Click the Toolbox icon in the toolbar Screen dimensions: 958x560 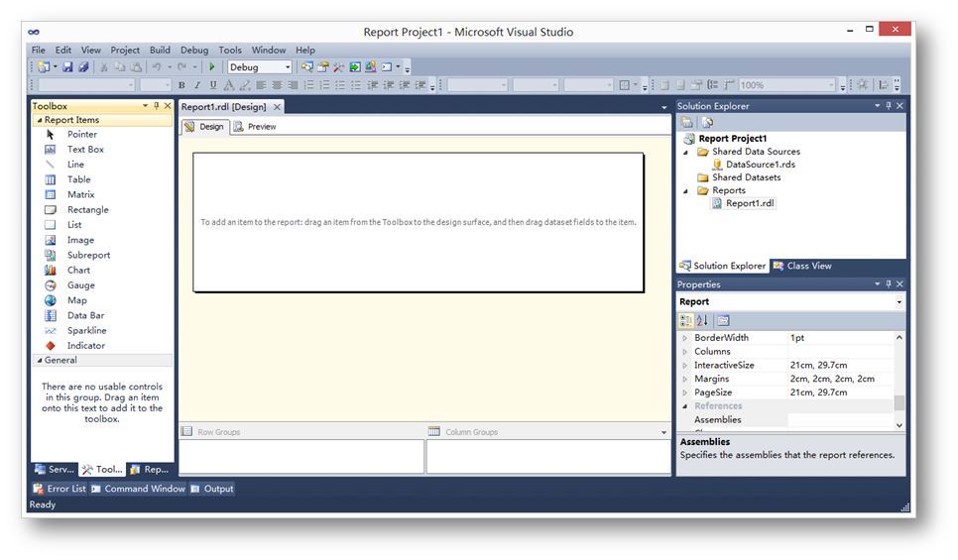338,67
